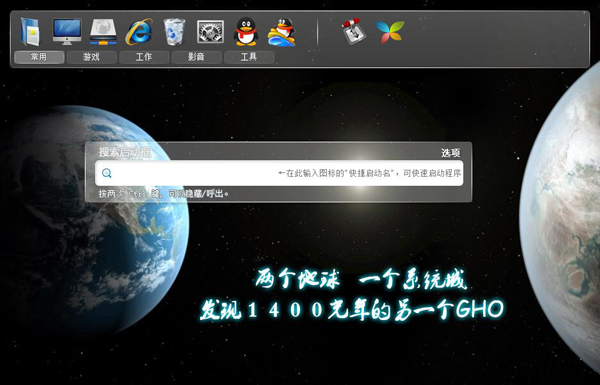Open the 工具 tab
This screenshot has height=385, width=600.
point(249,57)
